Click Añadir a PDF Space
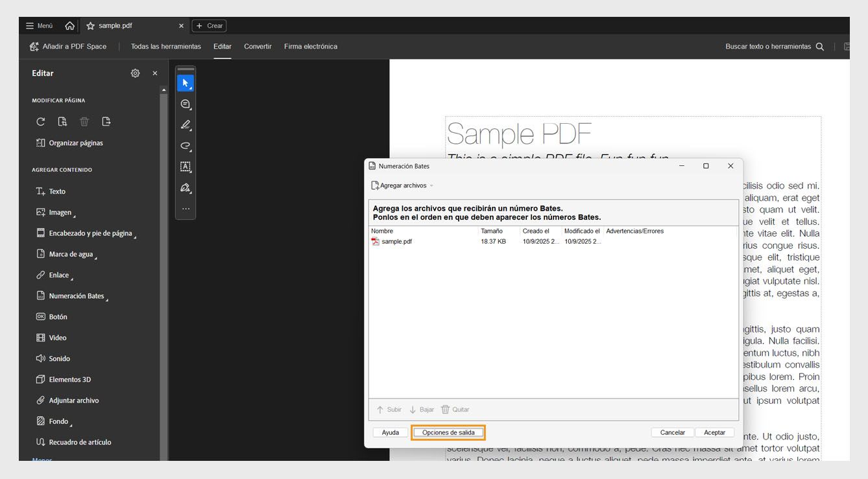 coord(68,47)
